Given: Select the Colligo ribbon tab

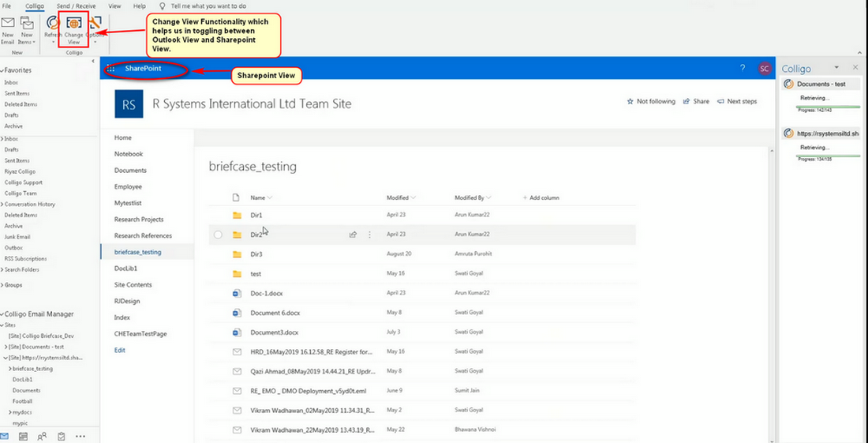Looking at the screenshot, I should pos(35,6).
